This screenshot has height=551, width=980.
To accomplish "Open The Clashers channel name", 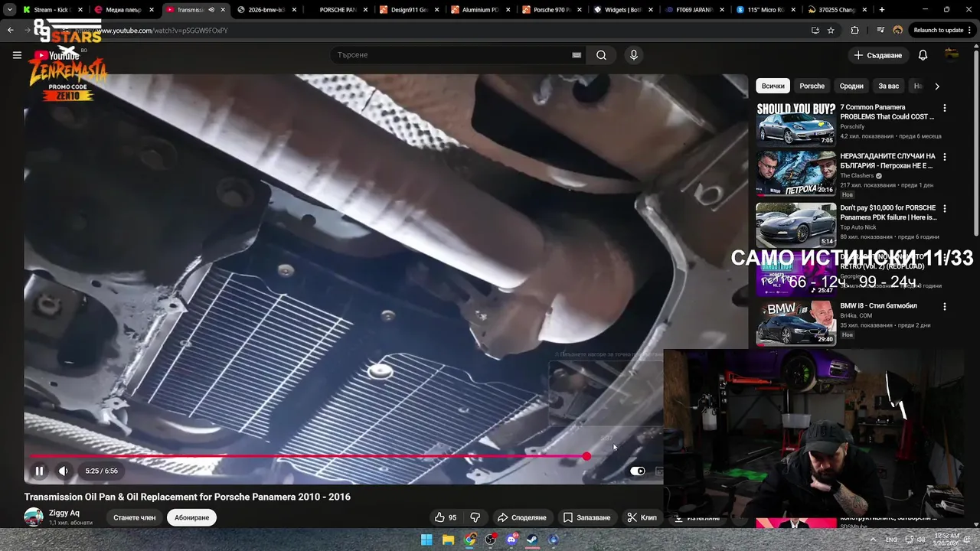I will [x=857, y=175].
